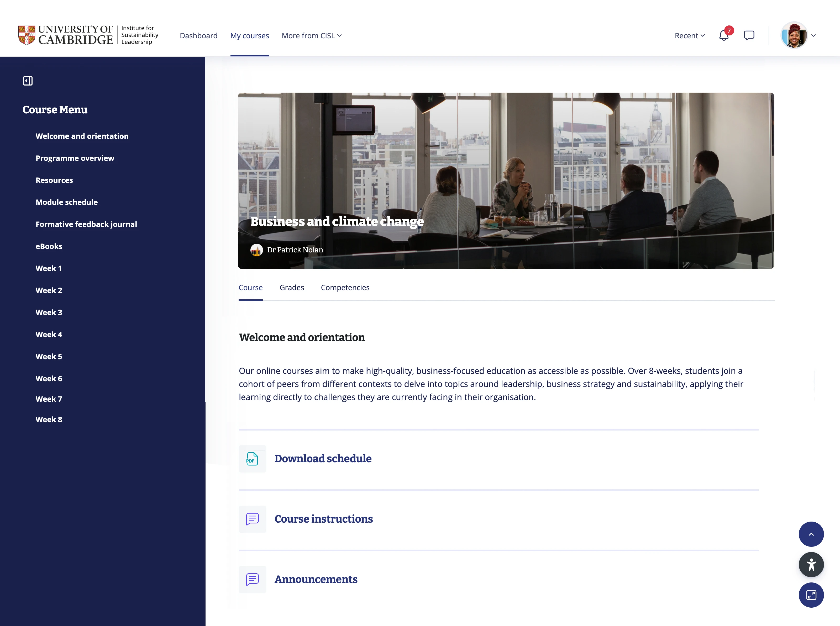
Task: Go to Dashboard in top navigation
Action: click(199, 36)
